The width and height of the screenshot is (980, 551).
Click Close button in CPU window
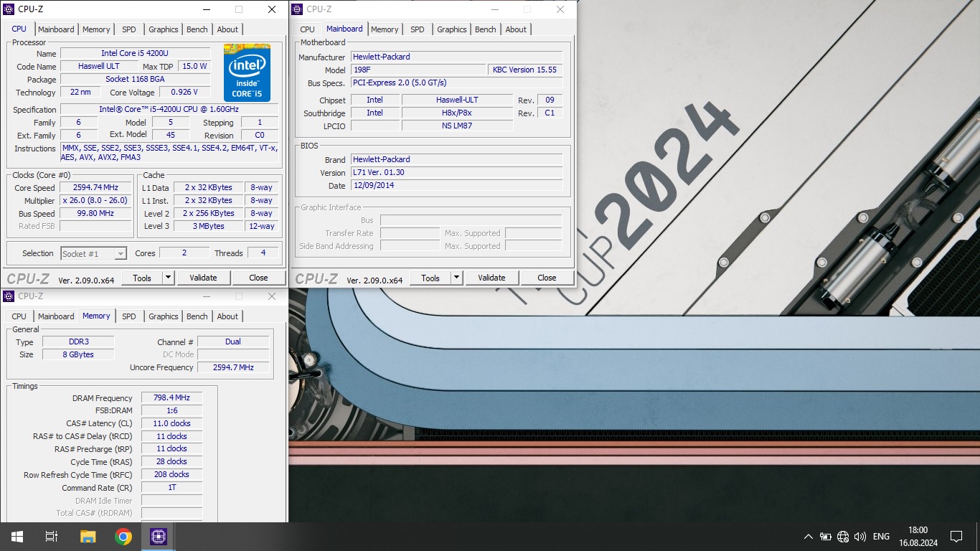[x=258, y=278]
